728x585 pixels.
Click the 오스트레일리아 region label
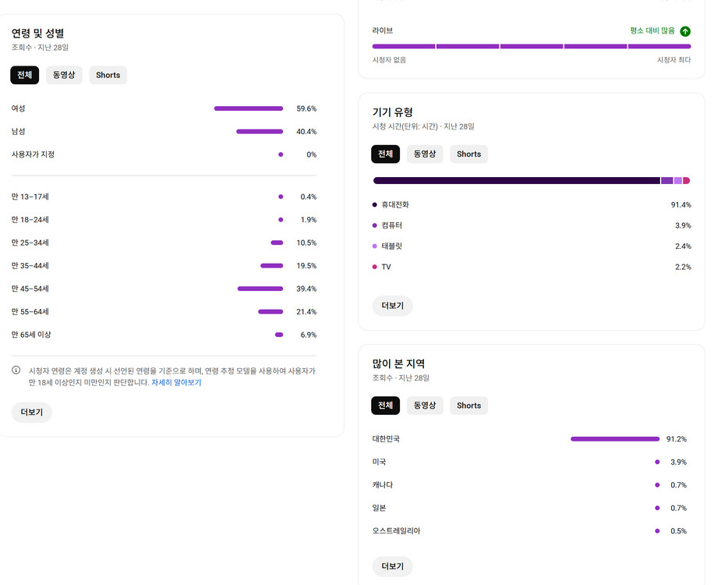point(396,530)
